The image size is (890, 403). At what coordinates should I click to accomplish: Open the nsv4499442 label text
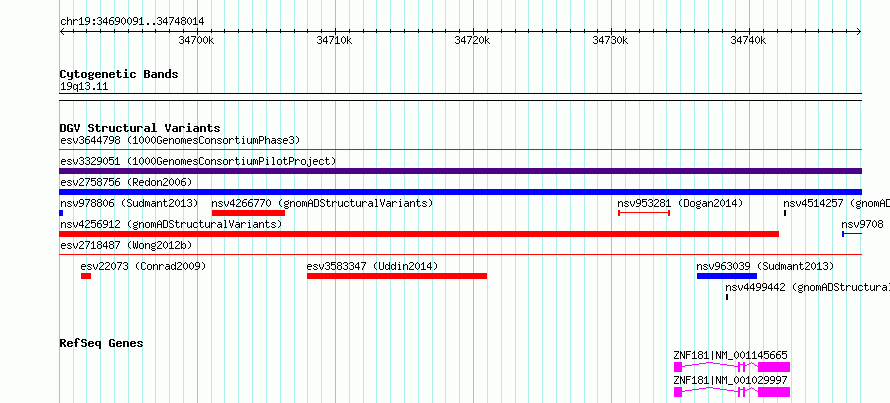(x=807, y=287)
